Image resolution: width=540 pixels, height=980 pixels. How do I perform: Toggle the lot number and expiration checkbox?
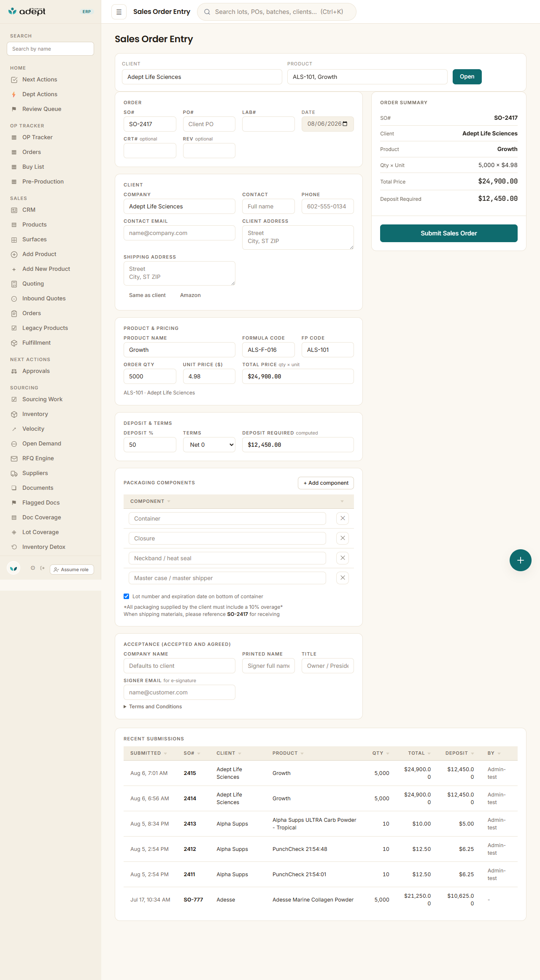pos(126,596)
